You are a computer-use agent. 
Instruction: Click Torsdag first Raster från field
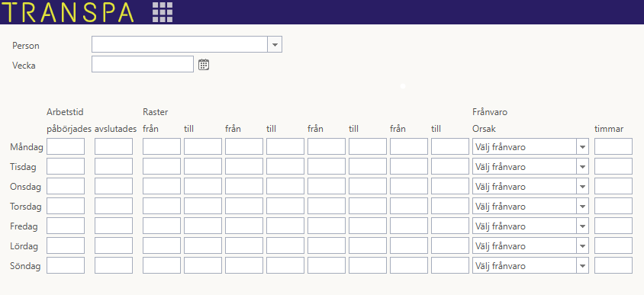[162, 206]
